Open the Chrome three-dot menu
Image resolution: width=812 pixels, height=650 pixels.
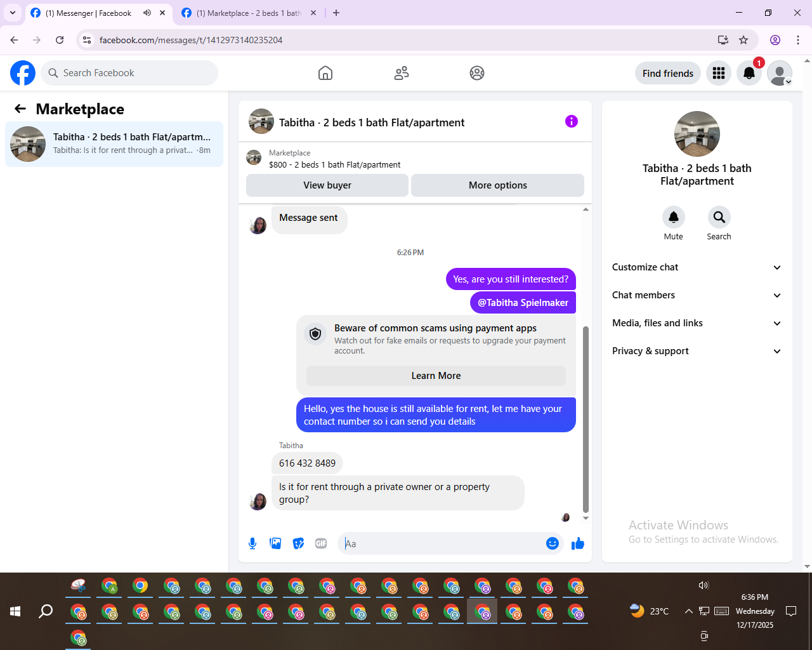tap(798, 40)
